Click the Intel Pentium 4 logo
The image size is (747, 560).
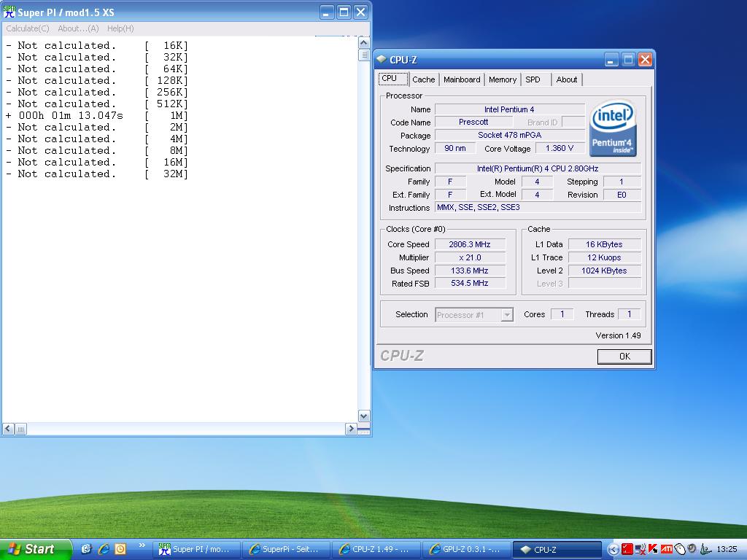613,127
